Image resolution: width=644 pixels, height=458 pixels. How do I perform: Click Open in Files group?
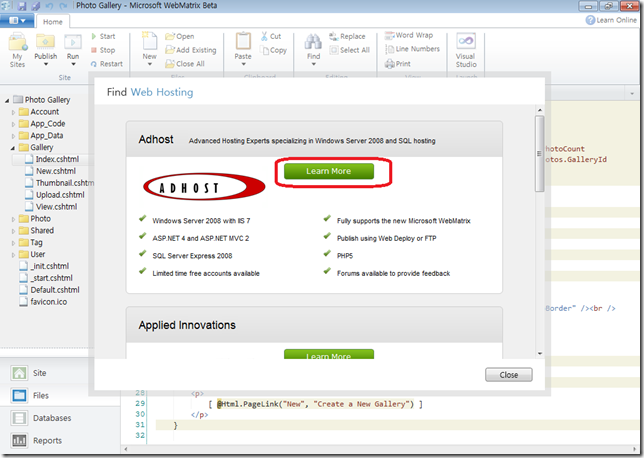tap(180, 36)
